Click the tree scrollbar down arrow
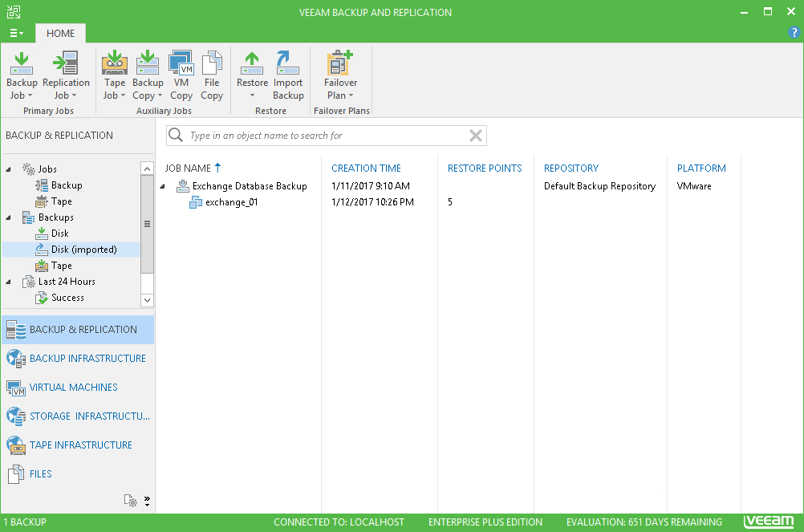 click(x=147, y=300)
